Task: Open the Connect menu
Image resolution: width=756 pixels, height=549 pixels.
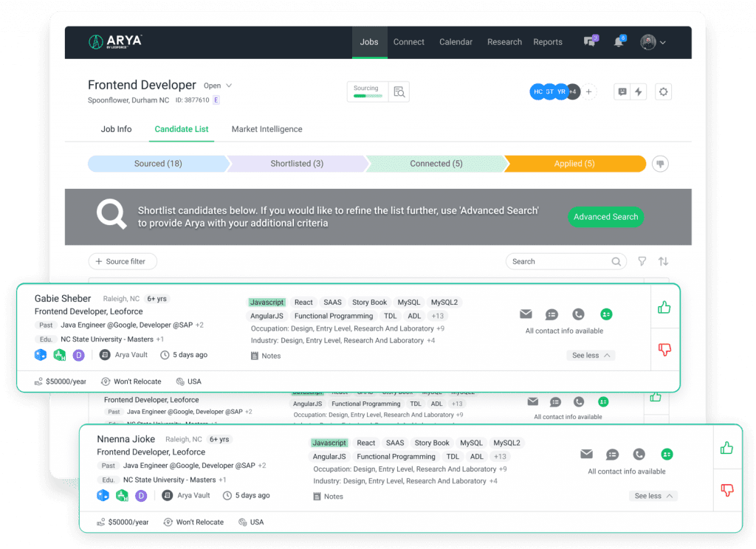Action: click(409, 42)
